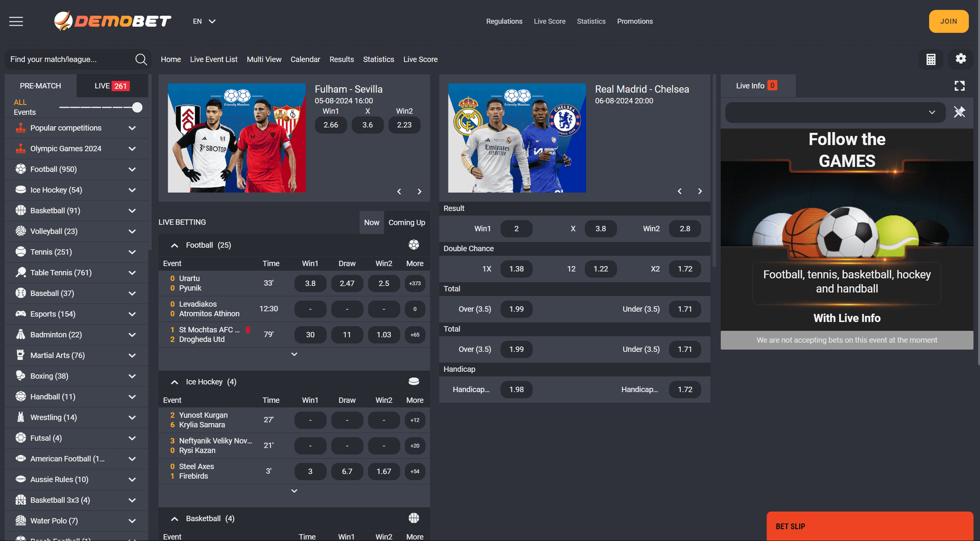980x541 pixels.
Task: Click the search magnifier icon
Action: click(x=141, y=60)
